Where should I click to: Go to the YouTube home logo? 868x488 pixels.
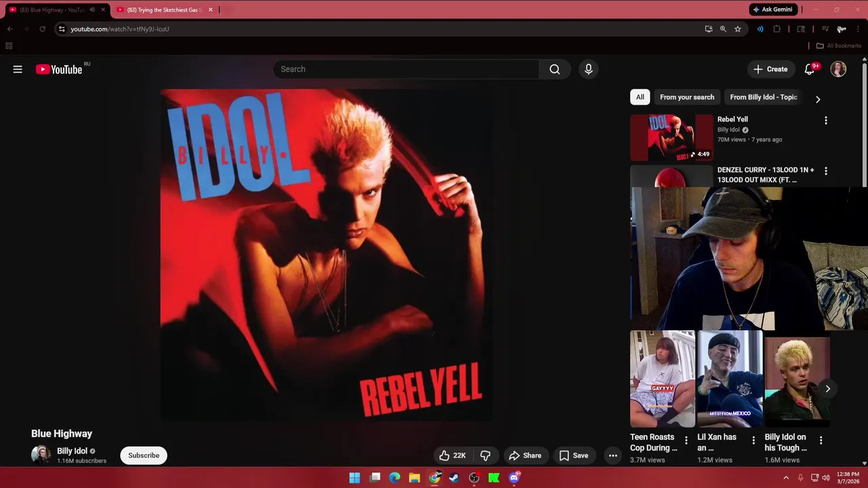point(59,69)
